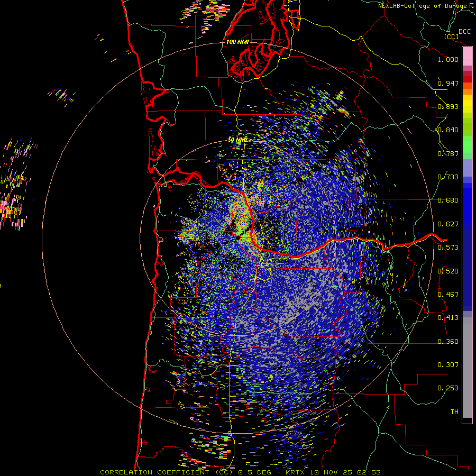Image resolution: width=476 pixels, height=476 pixels.
Task: Select the 0.893 scale value
Action: coord(448,106)
